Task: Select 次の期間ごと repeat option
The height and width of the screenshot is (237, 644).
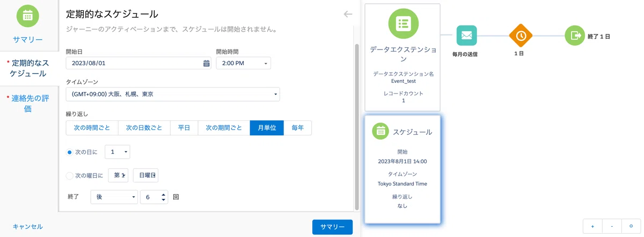Action: point(224,128)
